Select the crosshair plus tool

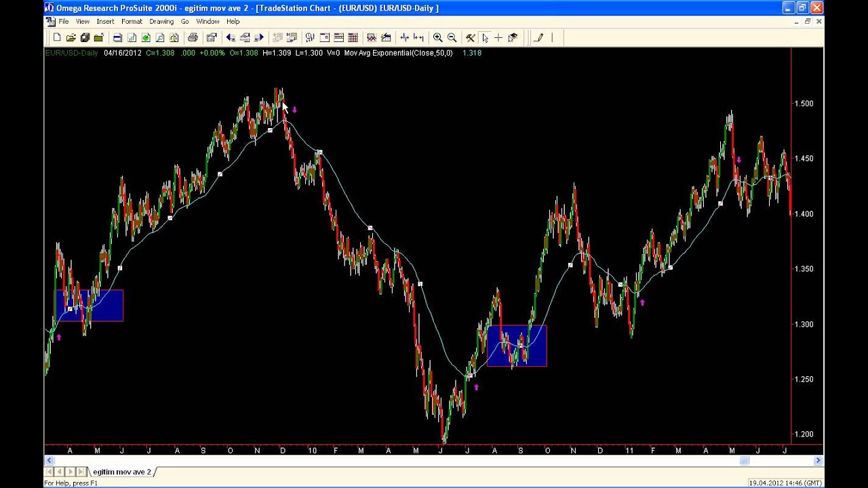tap(498, 38)
